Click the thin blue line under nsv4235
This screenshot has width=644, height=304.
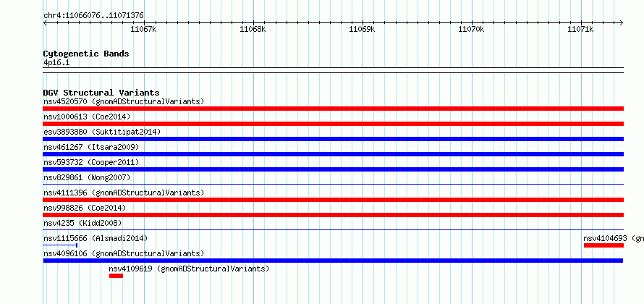pyautogui.click(x=333, y=230)
